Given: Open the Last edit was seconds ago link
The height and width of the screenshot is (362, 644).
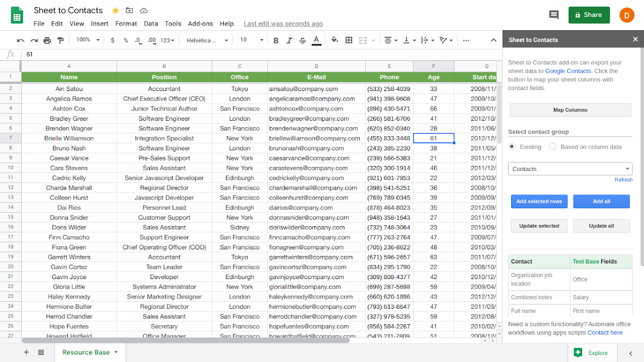Looking at the screenshot, I should (x=283, y=24).
